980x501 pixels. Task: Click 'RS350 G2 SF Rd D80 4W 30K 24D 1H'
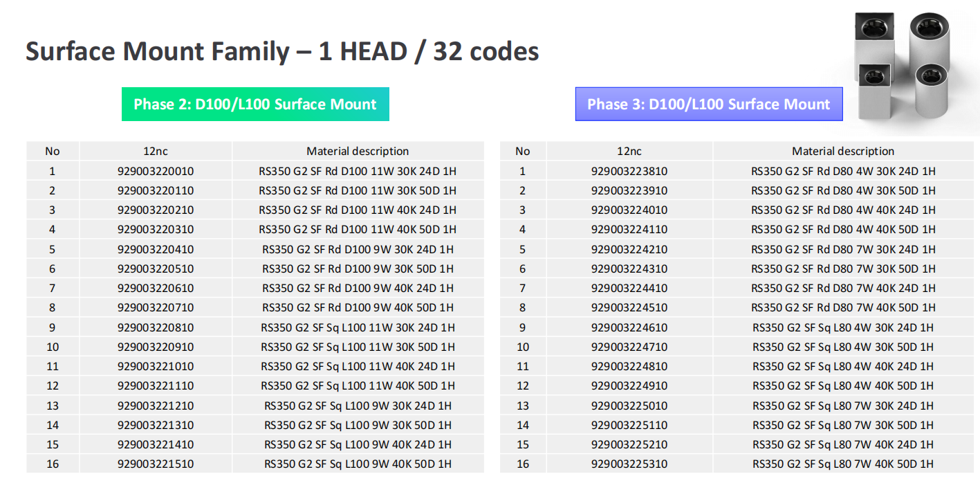pos(842,171)
